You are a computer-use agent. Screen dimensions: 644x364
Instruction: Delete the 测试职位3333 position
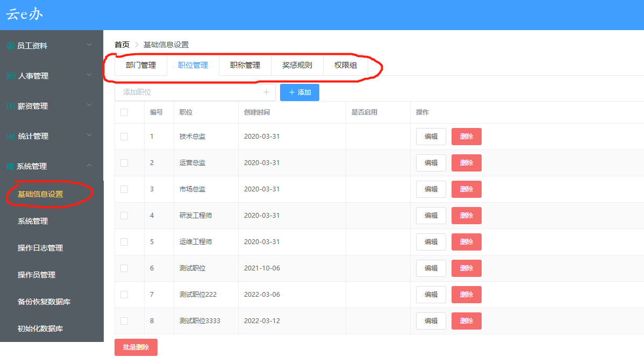tap(467, 320)
